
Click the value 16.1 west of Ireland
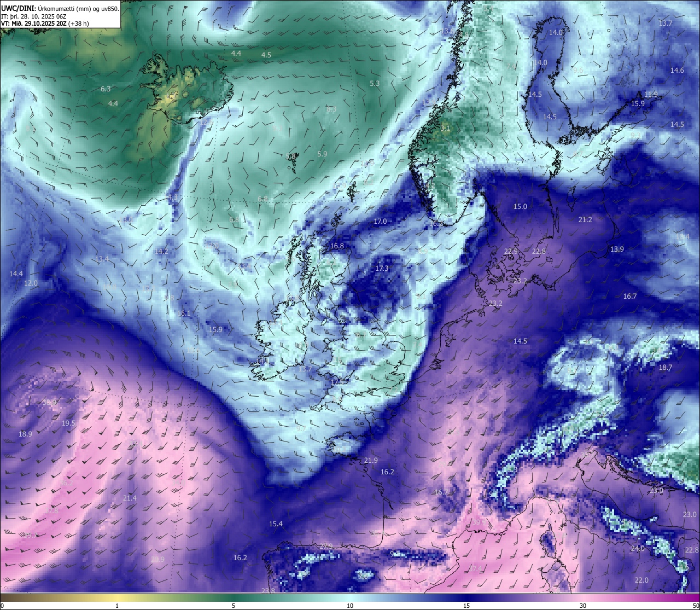(x=184, y=313)
